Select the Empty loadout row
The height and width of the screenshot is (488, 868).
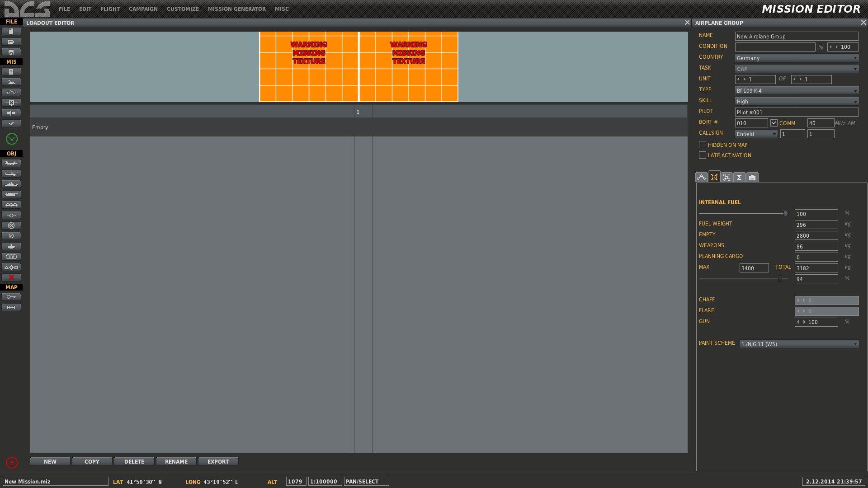point(359,127)
